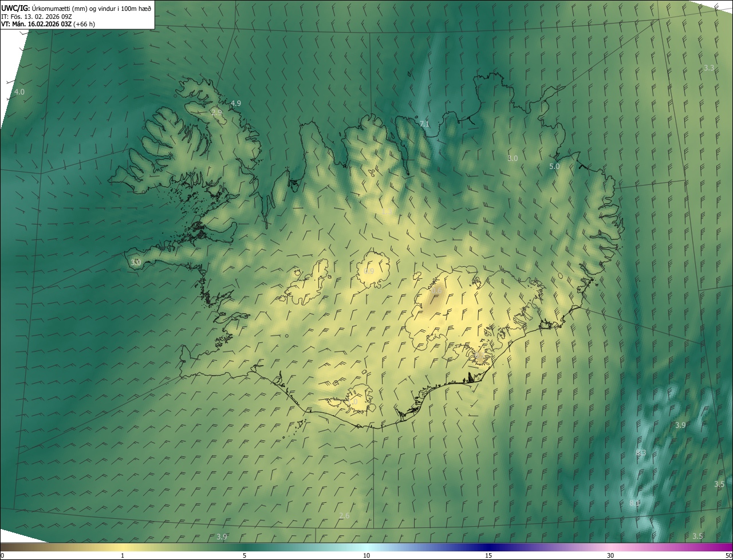733x560 pixels.
Task: Click the 3.3 value in the northeast sea
Action: 709,68
